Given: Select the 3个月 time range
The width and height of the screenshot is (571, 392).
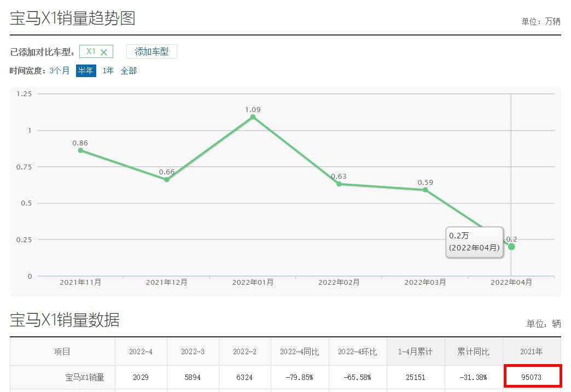Looking at the screenshot, I should tap(60, 71).
